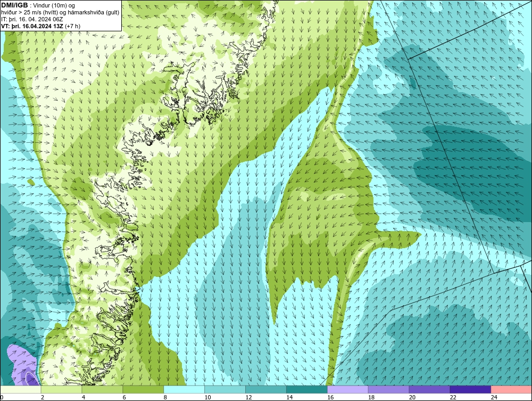Click the legend scale label '12'
532x401 pixels.
pos(248,397)
